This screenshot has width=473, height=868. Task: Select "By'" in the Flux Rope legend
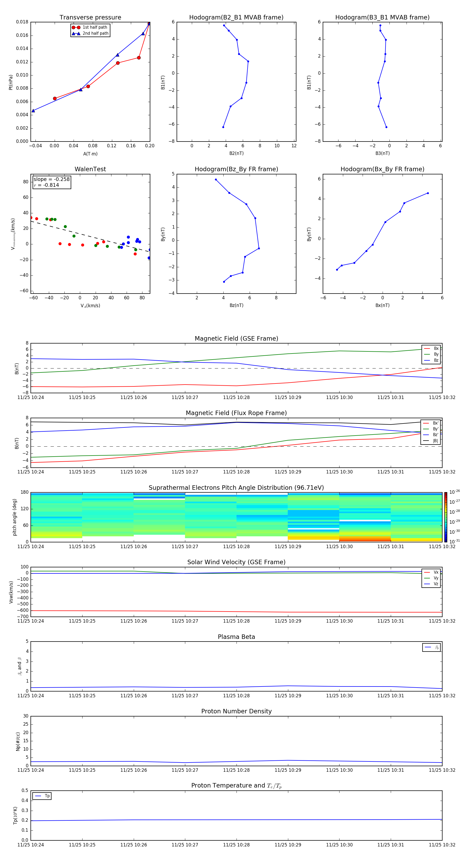[431, 429]
